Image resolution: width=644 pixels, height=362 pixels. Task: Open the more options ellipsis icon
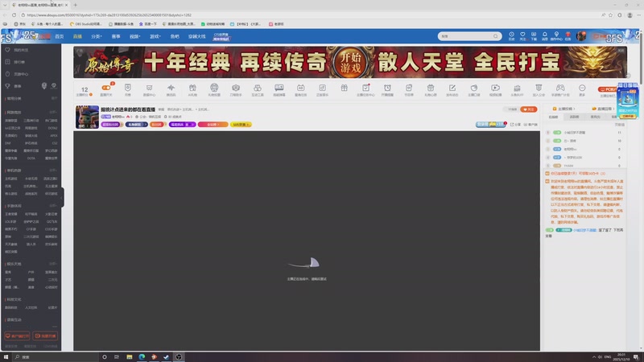point(582,88)
